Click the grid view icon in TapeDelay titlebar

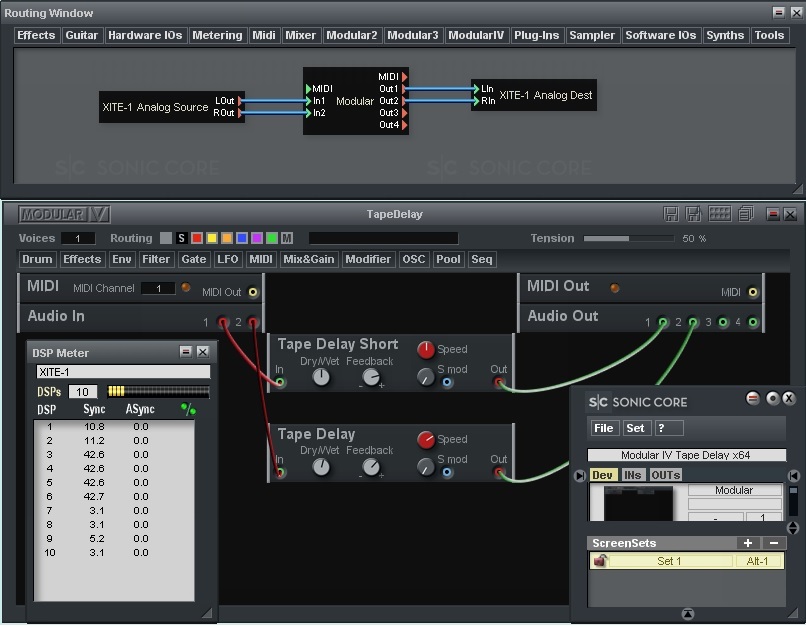[x=719, y=215]
